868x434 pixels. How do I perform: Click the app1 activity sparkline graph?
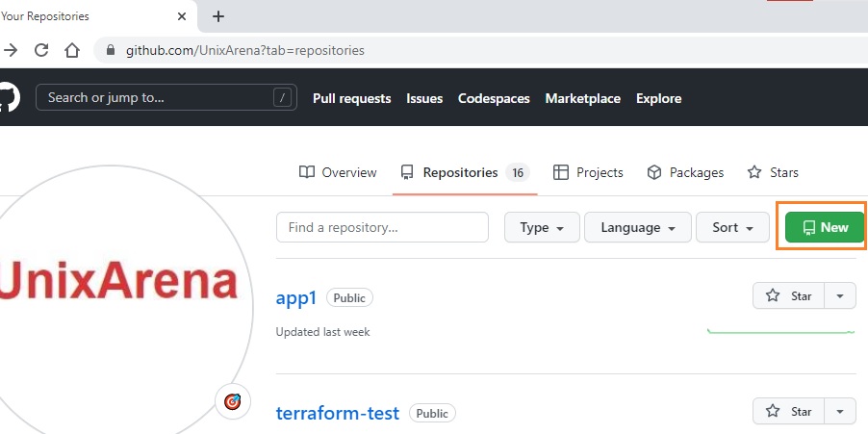(x=781, y=332)
